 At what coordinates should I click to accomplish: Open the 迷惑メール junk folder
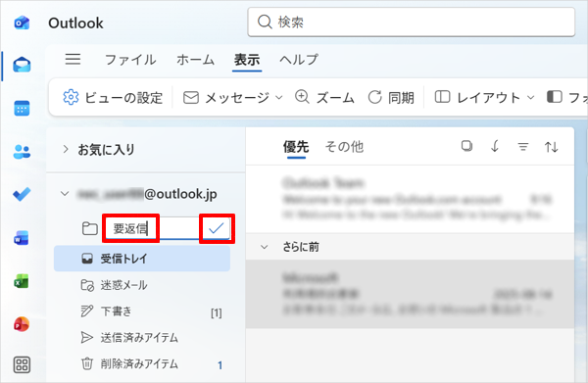pos(142,285)
